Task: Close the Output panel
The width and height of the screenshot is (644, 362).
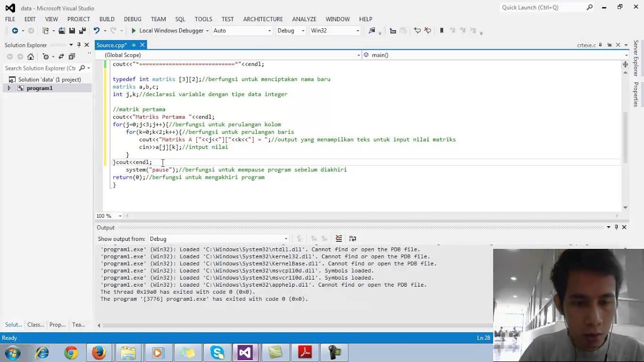Action: (x=624, y=227)
